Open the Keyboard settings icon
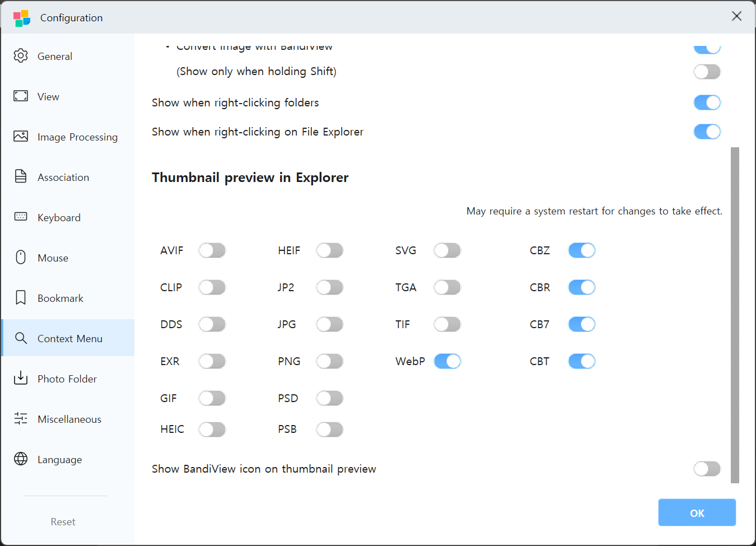Viewport: 756px width, 546px height. pos(21,217)
